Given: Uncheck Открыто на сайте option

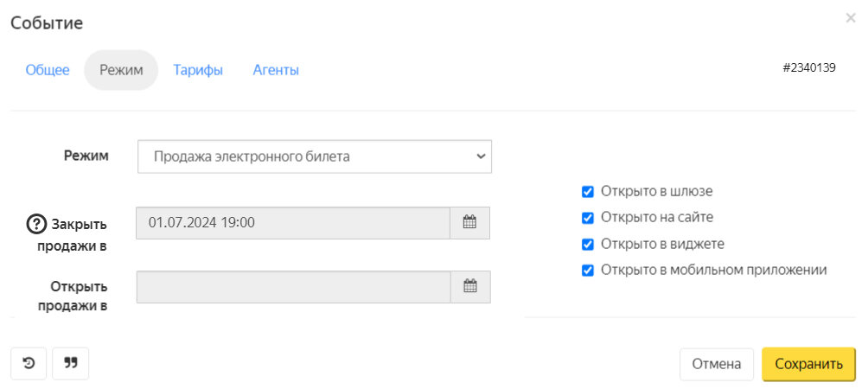Looking at the screenshot, I should click(588, 218).
